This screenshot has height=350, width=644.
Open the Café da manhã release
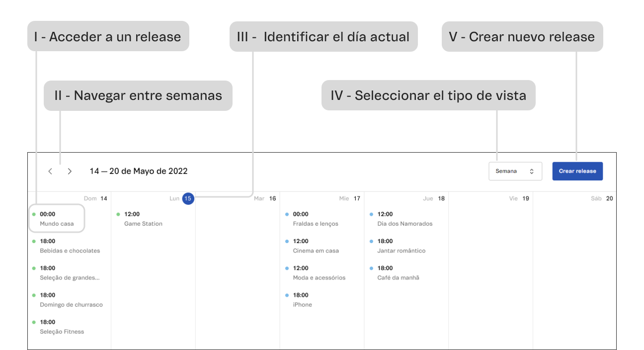click(398, 273)
